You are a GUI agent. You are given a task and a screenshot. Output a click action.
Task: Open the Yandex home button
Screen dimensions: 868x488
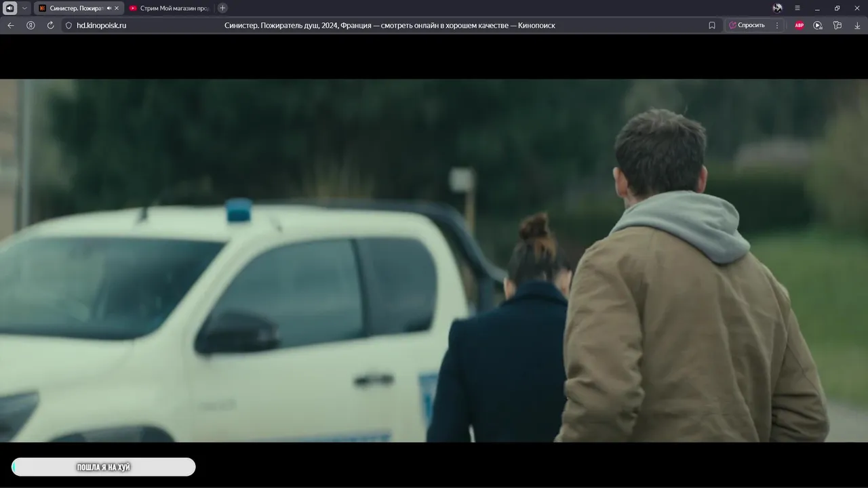pos(31,25)
